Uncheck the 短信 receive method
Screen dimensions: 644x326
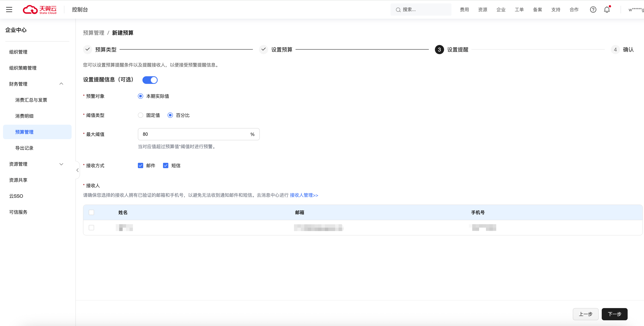pyautogui.click(x=165, y=165)
